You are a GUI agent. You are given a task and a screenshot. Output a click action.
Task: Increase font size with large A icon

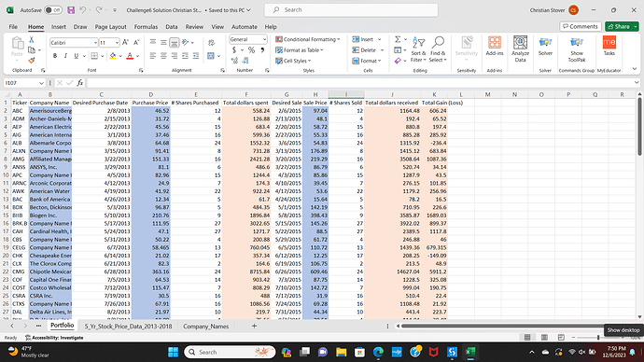pyautogui.click(x=126, y=42)
